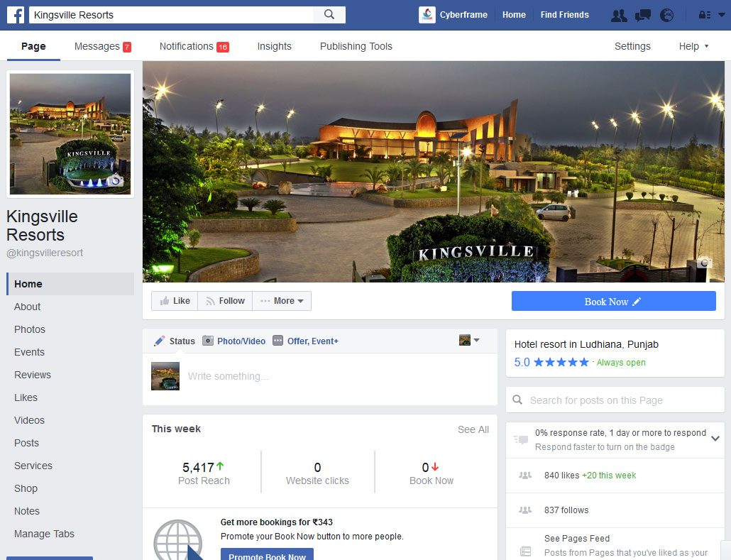
Task: Click the camera icon for Photo/Video
Action: coord(208,341)
